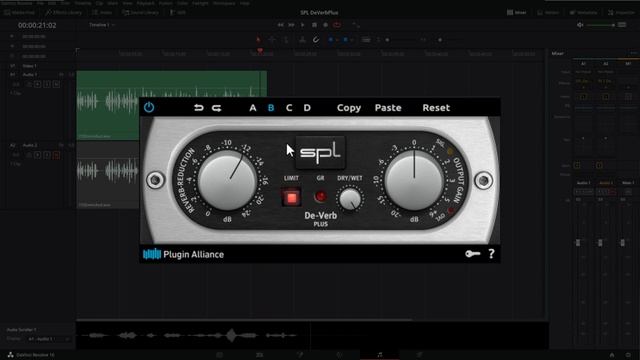Image resolution: width=640 pixels, height=360 pixels.
Task: Click the small Dry/Wet knob
Action: tap(350, 200)
